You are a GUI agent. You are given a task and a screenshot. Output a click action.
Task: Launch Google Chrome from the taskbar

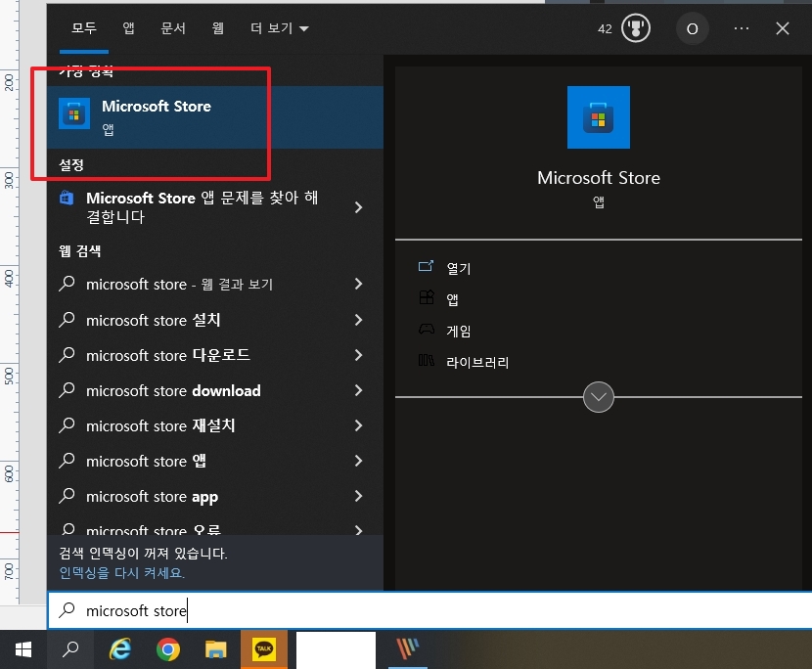(168, 649)
